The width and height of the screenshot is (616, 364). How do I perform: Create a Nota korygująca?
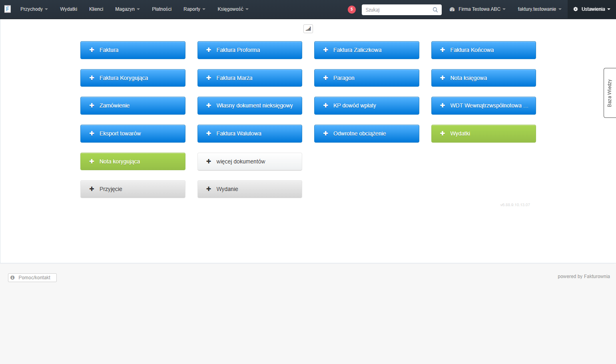click(x=133, y=161)
